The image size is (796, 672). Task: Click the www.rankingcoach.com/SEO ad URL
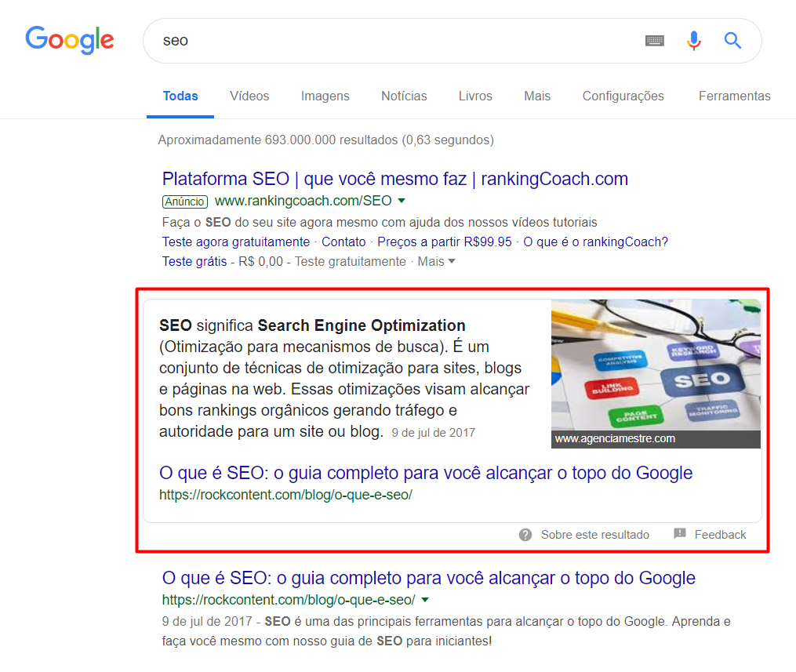tap(303, 201)
